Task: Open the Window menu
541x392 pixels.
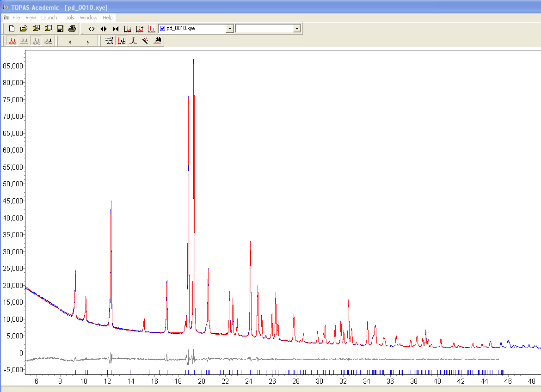Action: (x=88, y=18)
